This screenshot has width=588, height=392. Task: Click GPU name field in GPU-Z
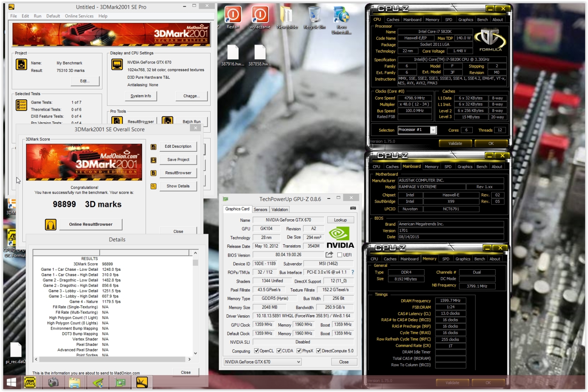[x=288, y=220]
